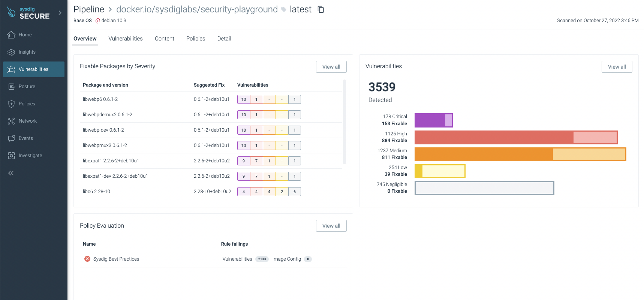
Task: Click the 1237 Medium label
Action: pyautogui.click(x=392, y=151)
